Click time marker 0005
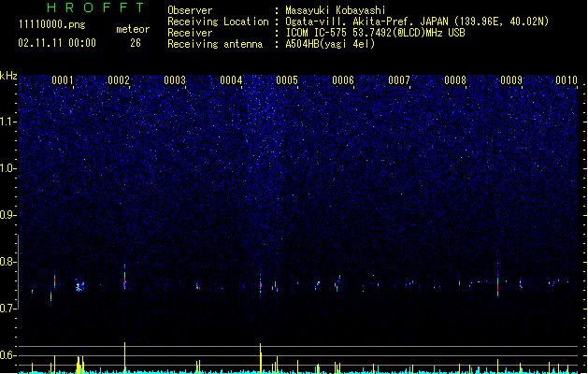The image size is (588, 374). click(287, 80)
